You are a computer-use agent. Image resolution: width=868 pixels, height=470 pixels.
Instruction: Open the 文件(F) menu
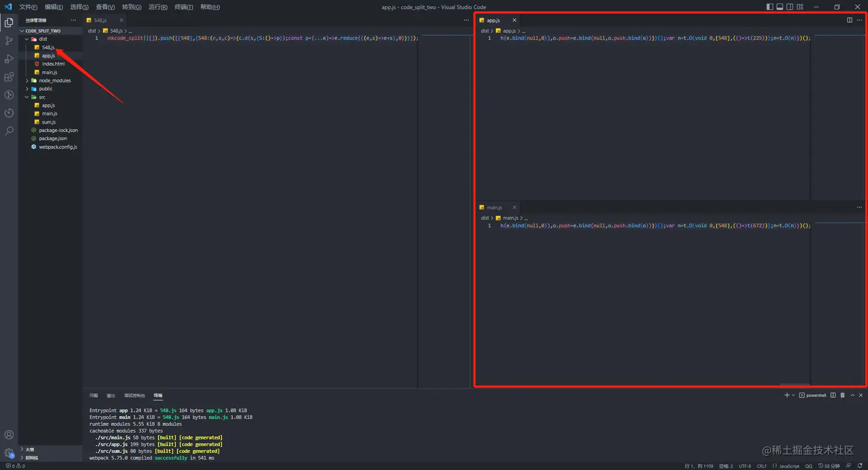pyautogui.click(x=28, y=7)
